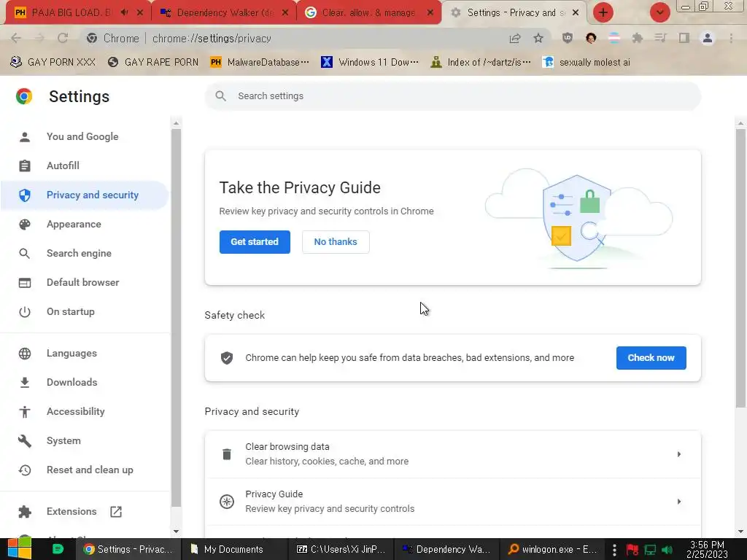Image resolution: width=747 pixels, height=560 pixels.
Task: Open the MalwareDatabase bookmark
Action: tap(259, 62)
